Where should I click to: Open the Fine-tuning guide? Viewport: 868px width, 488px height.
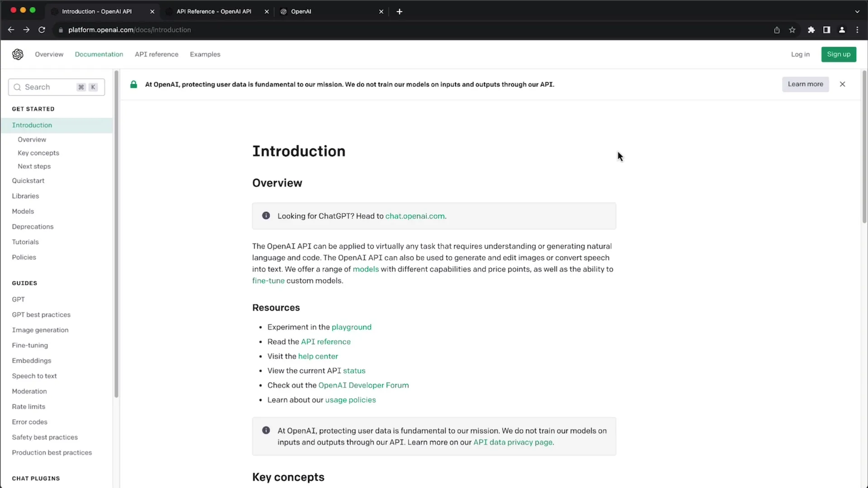coord(30,345)
